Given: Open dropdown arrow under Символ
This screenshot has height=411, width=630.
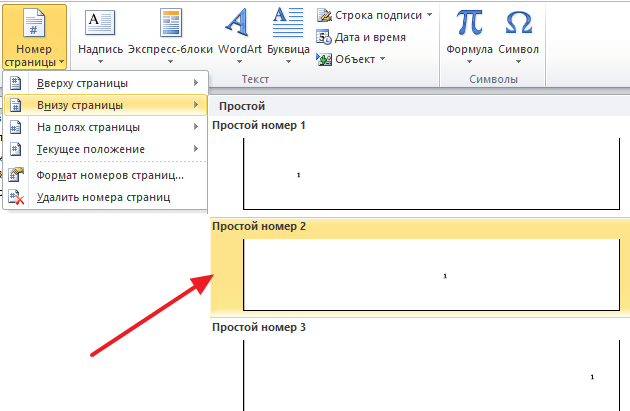Looking at the screenshot, I should coord(519,62).
